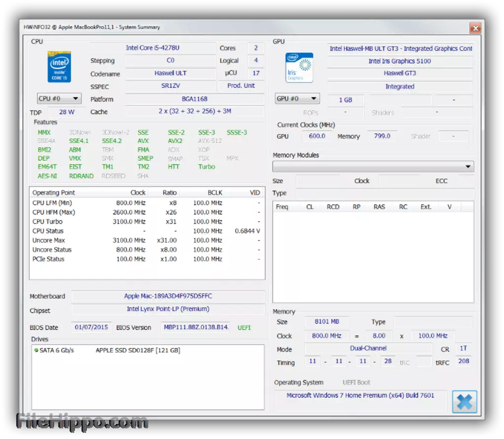Image resolution: width=504 pixels, height=439 pixels.
Task: Click the µCU value 17
Action: click(x=256, y=73)
